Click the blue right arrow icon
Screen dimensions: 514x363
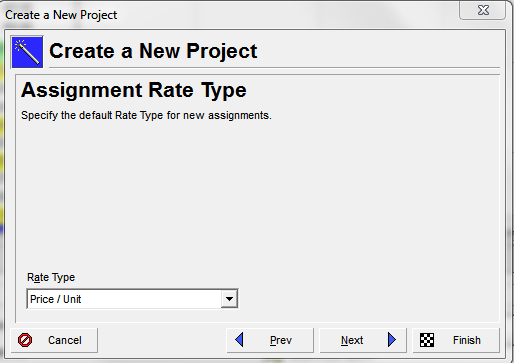[392, 340]
